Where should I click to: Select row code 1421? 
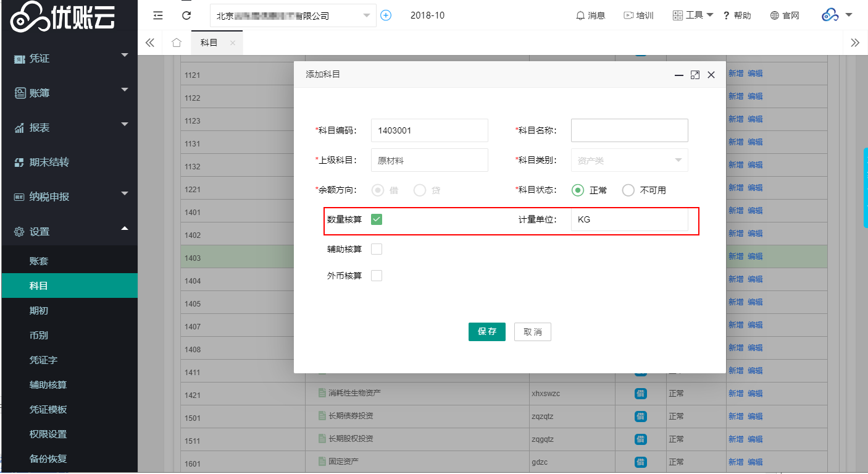[x=193, y=396]
